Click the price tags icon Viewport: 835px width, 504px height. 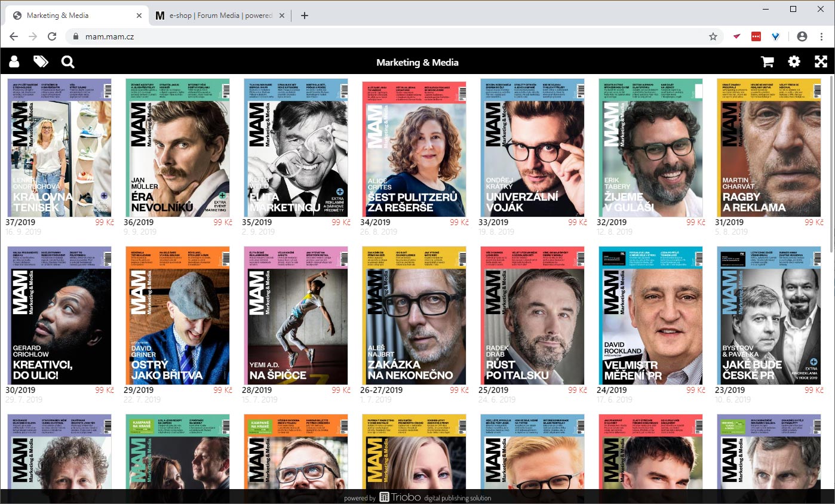[x=41, y=62]
